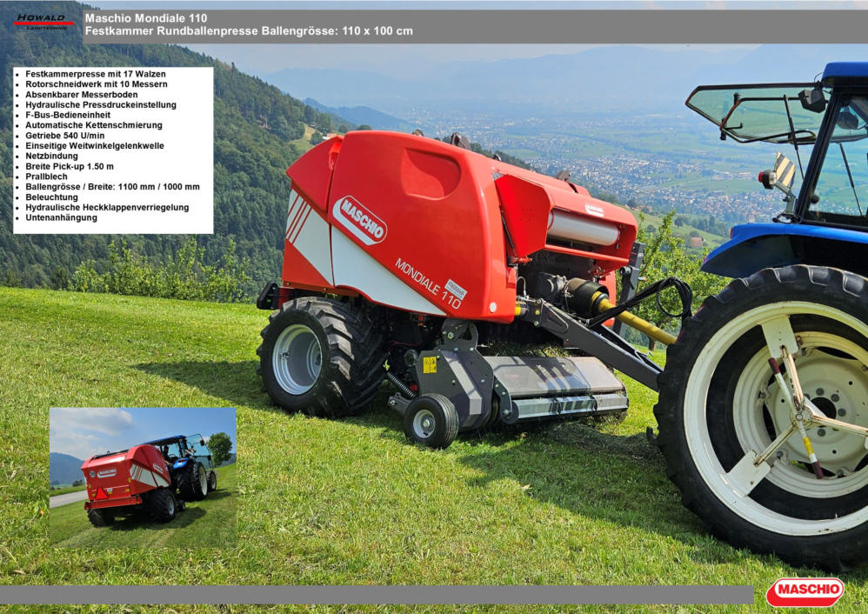Screen dimensions: 868x614
Task: Click the gray footer bar
Action: pyautogui.click(x=376, y=595)
